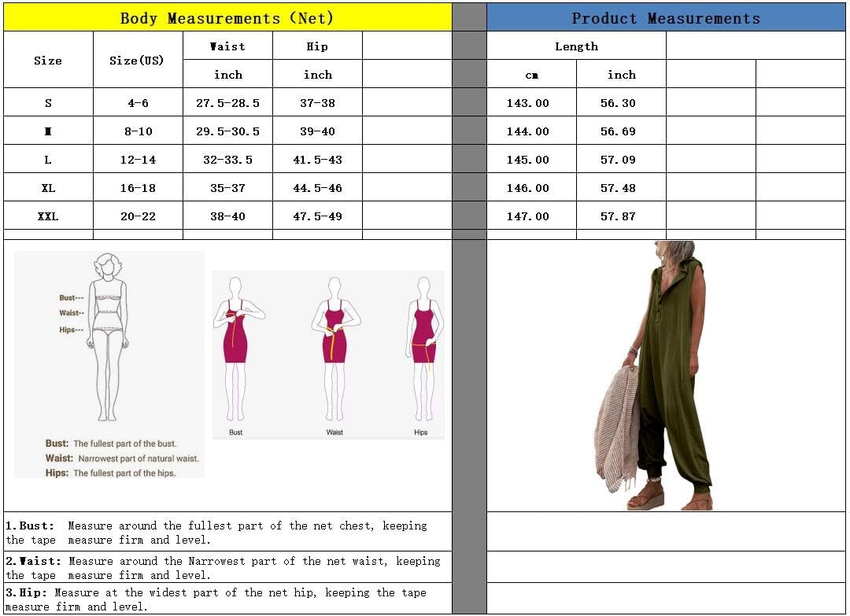Click size cell 'L'
The height and width of the screenshot is (616, 850).
[x=48, y=159]
